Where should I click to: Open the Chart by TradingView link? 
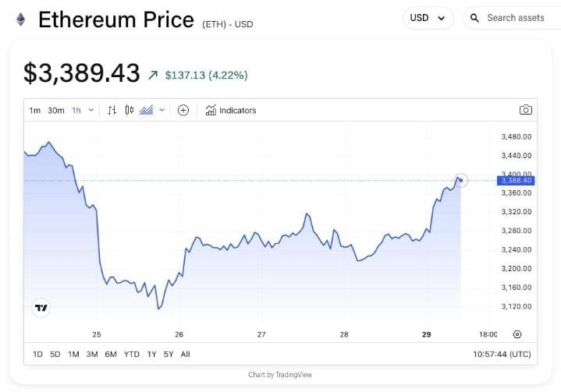pos(280,375)
